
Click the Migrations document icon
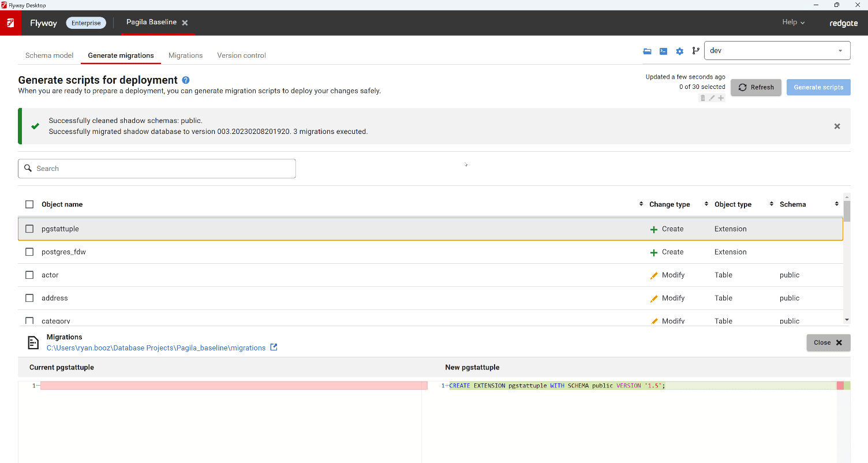(33, 343)
